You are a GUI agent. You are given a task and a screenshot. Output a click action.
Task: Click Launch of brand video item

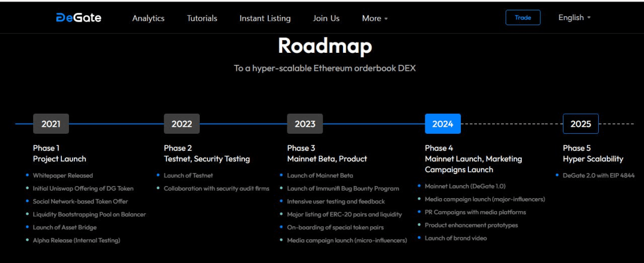click(456, 238)
